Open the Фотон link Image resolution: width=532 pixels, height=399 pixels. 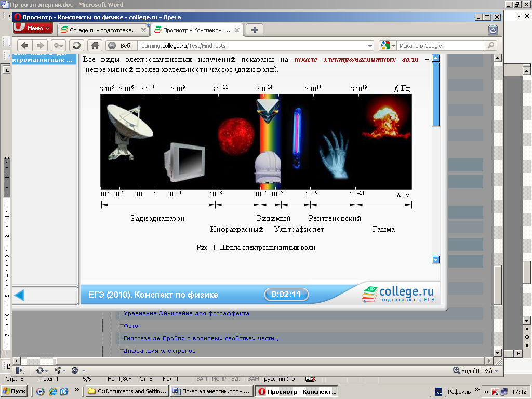132,326
